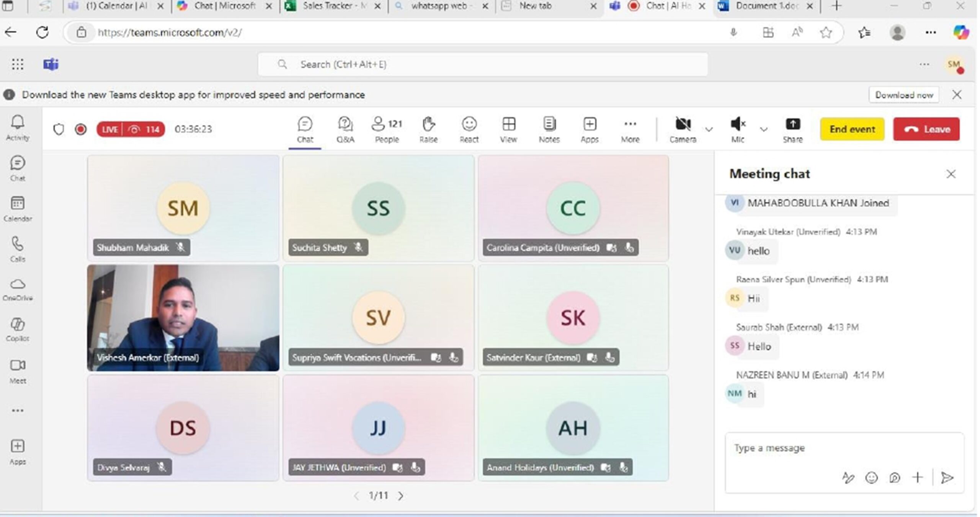Open a new browser tab
Image resolution: width=980 pixels, height=517 pixels.
(x=836, y=7)
